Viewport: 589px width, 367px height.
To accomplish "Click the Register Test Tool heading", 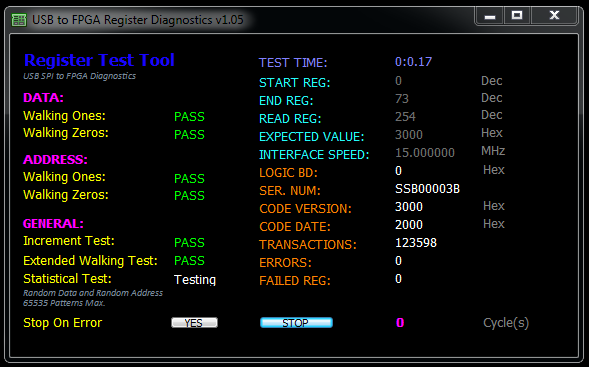I will [99, 60].
